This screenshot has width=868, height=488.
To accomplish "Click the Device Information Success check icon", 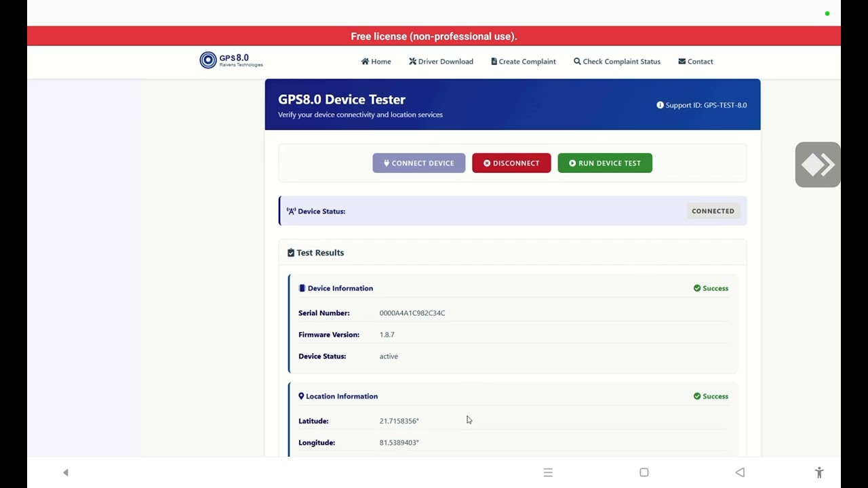I will point(697,288).
